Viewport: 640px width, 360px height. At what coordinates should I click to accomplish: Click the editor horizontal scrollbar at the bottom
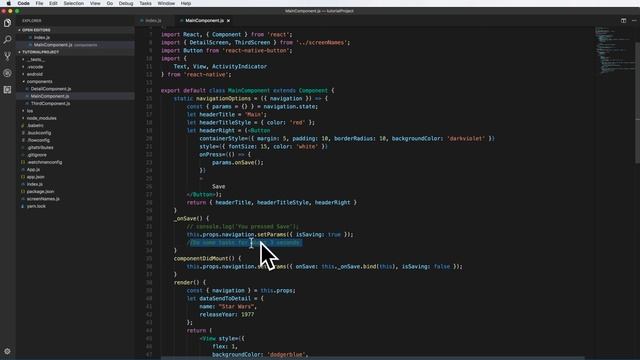point(372,358)
